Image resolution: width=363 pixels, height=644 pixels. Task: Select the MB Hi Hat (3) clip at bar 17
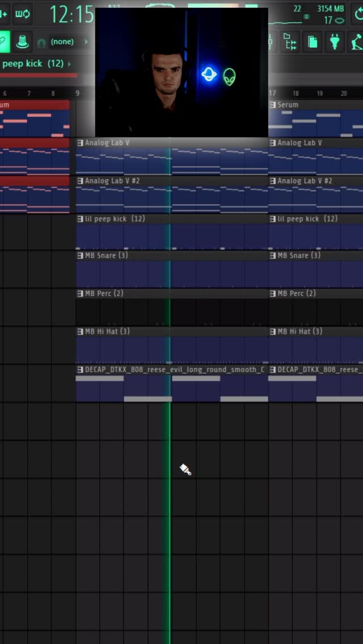tap(315, 346)
